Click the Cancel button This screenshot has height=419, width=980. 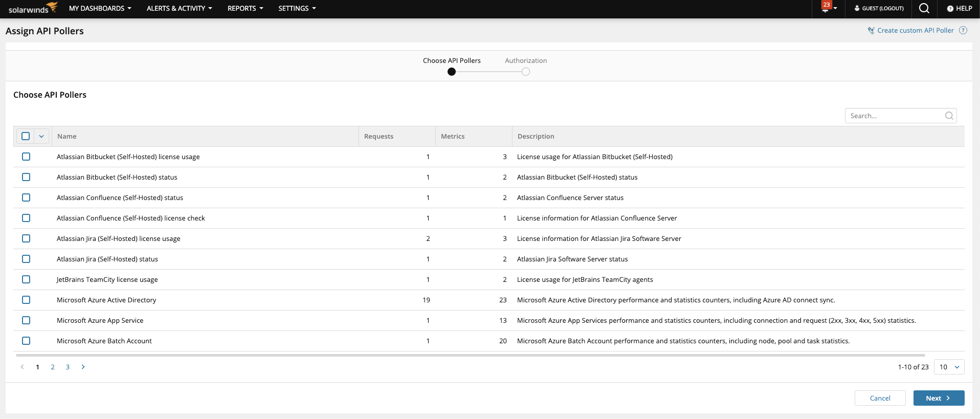(x=880, y=398)
